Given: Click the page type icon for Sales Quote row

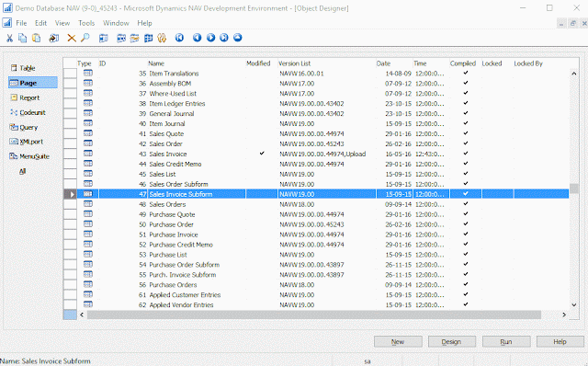Looking at the screenshot, I should [x=88, y=133].
